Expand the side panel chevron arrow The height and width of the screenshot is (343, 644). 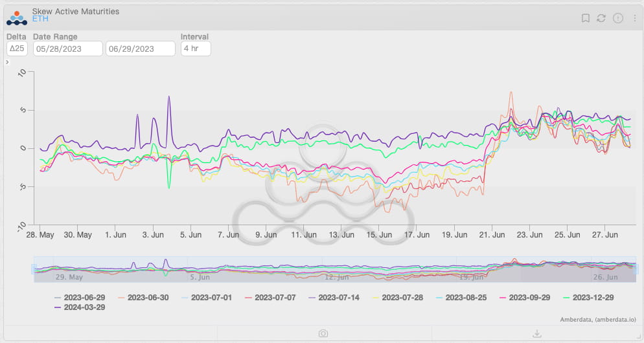pos(7,62)
